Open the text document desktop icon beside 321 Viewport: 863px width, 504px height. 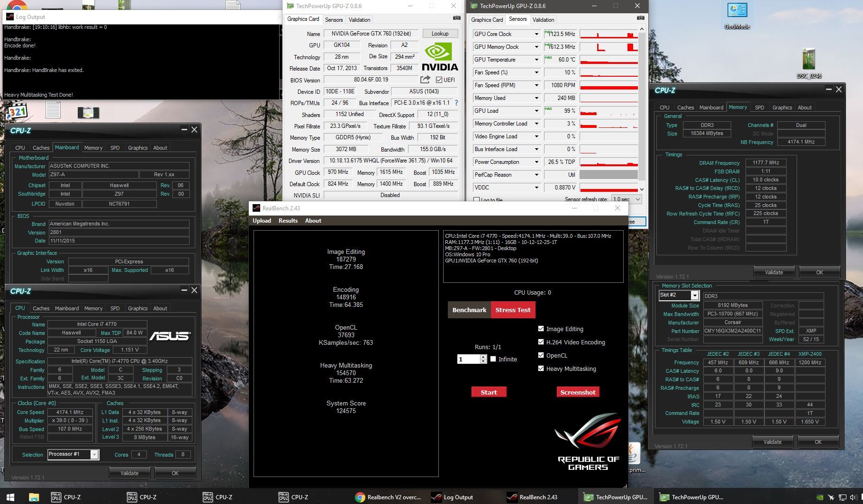click(53, 110)
